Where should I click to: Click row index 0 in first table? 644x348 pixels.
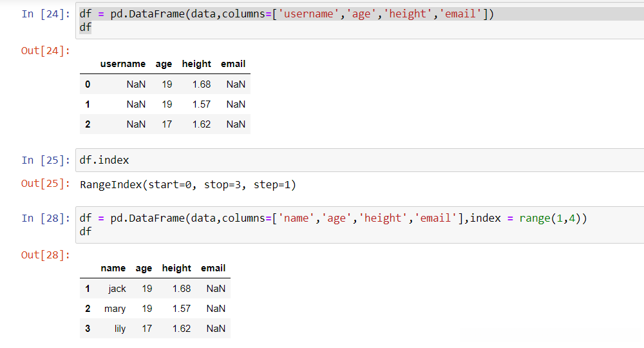click(88, 84)
